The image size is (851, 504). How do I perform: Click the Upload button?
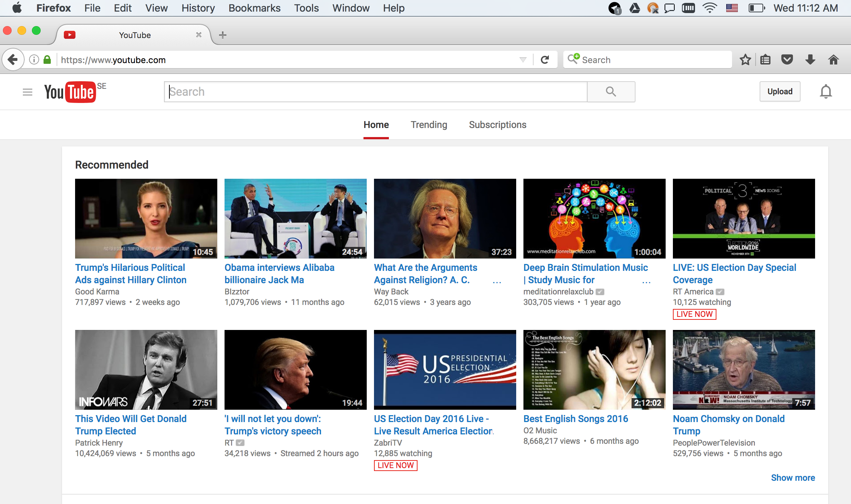click(780, 92)
